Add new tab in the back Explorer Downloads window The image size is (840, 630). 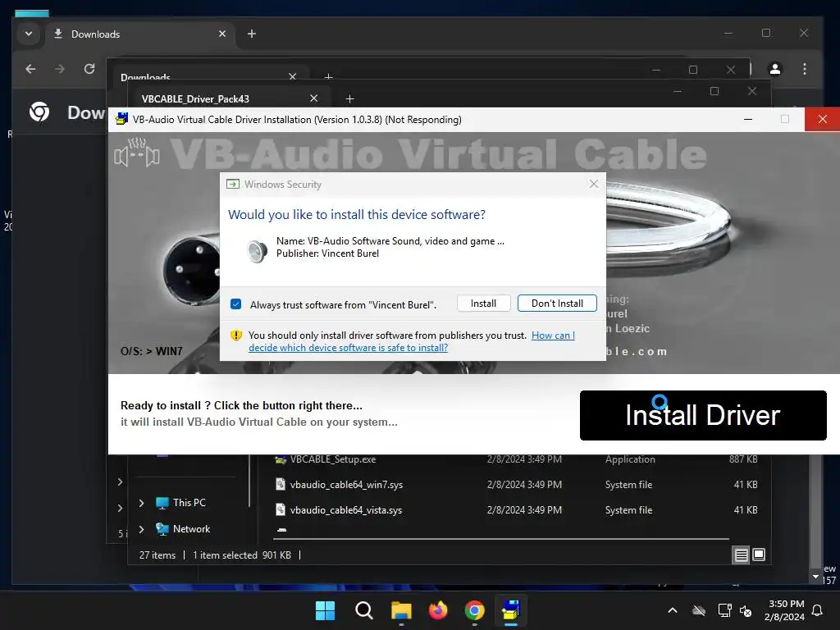(328, 76)
